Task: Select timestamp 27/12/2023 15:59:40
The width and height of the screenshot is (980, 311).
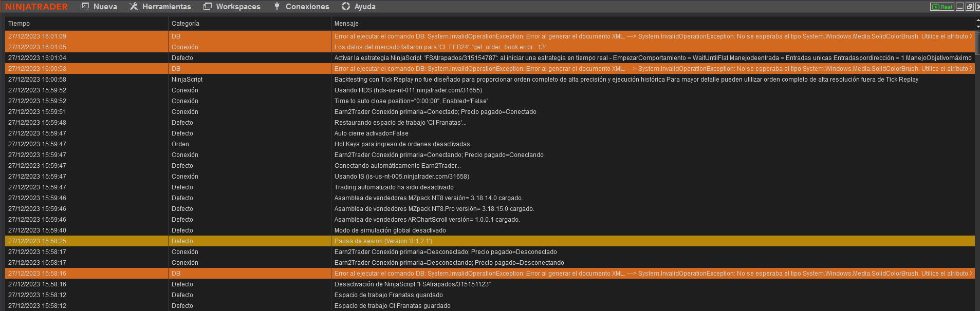Action: 37,230
